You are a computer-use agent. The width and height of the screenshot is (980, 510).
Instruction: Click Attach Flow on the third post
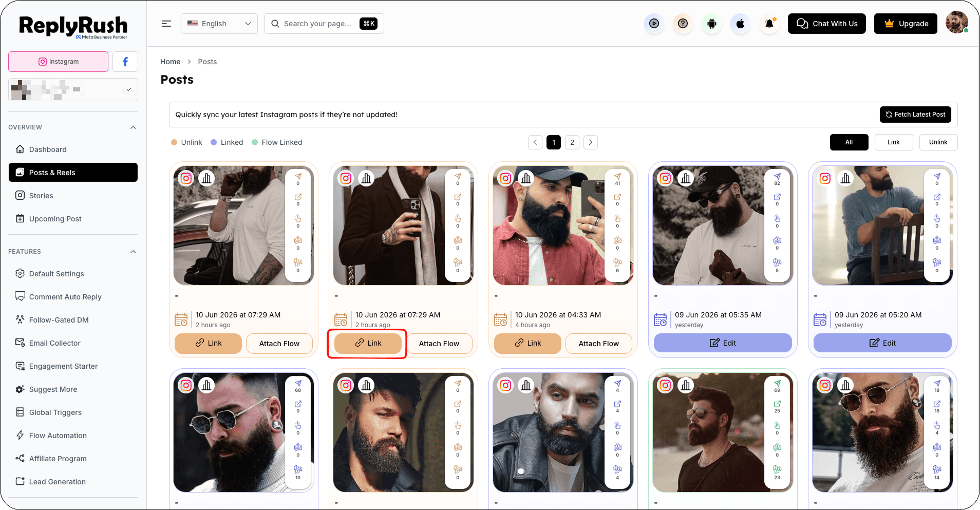tap(599, 344)
